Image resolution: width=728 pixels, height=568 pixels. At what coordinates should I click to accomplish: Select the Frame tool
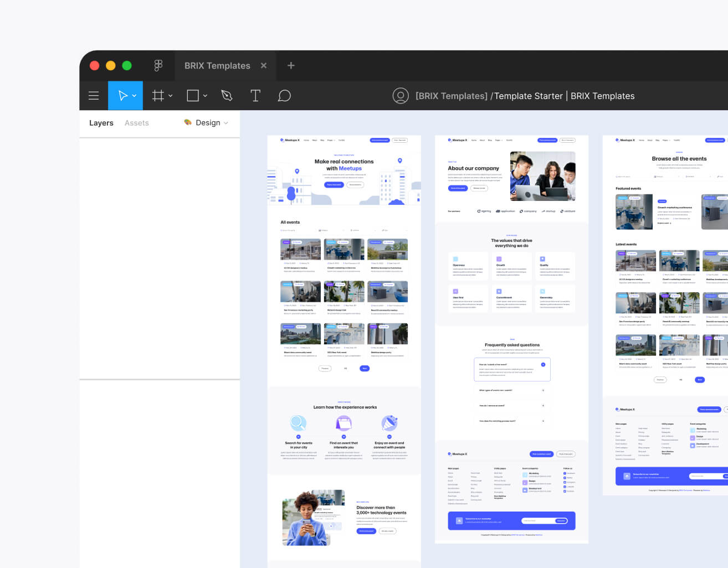click(x=157, y=95)
